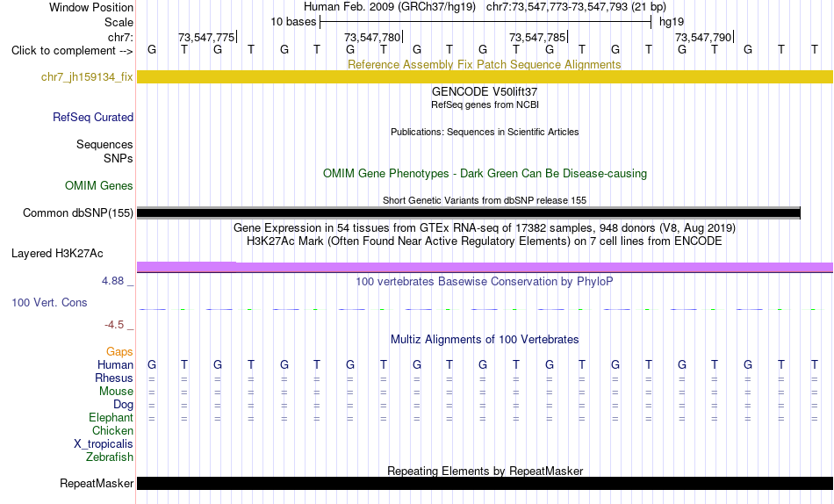The image size is (834, 504).
Task: Click the Mouse alignment row label
Action: (116, 392)
